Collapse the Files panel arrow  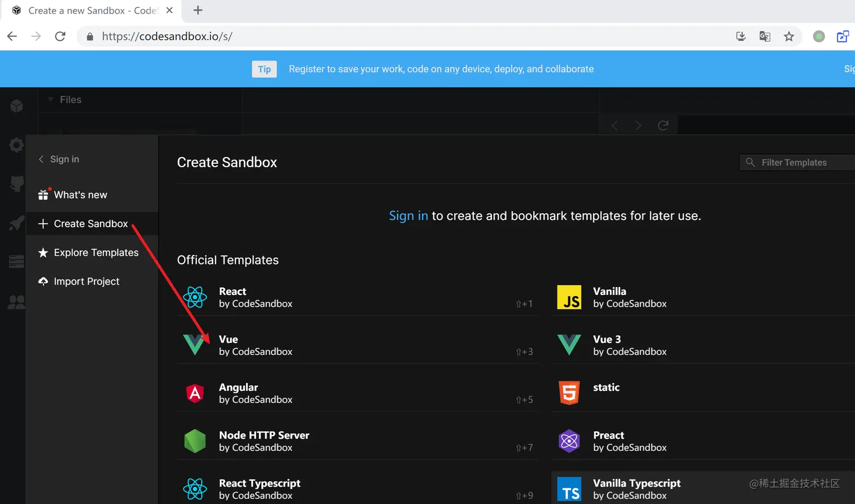tap(51, 99)
